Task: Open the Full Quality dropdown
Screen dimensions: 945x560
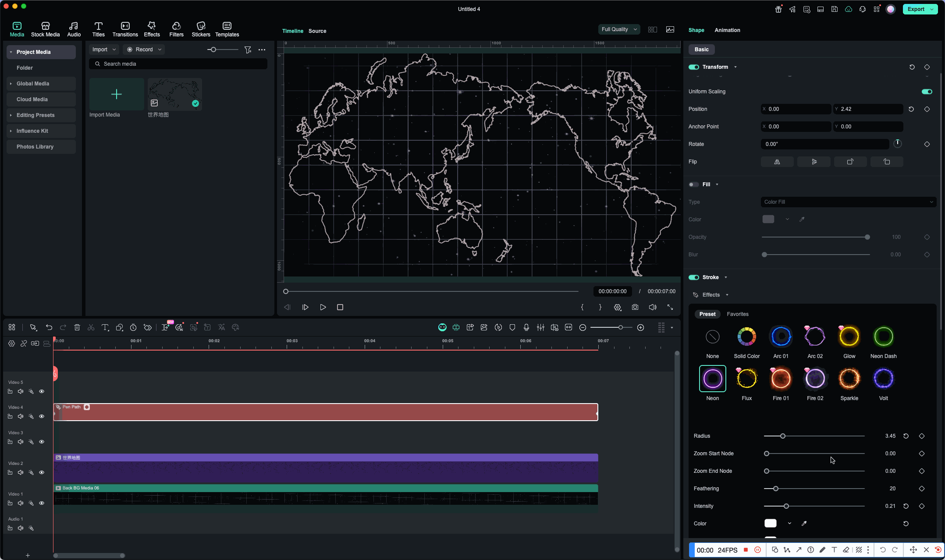Action: (x=619, y=29)
